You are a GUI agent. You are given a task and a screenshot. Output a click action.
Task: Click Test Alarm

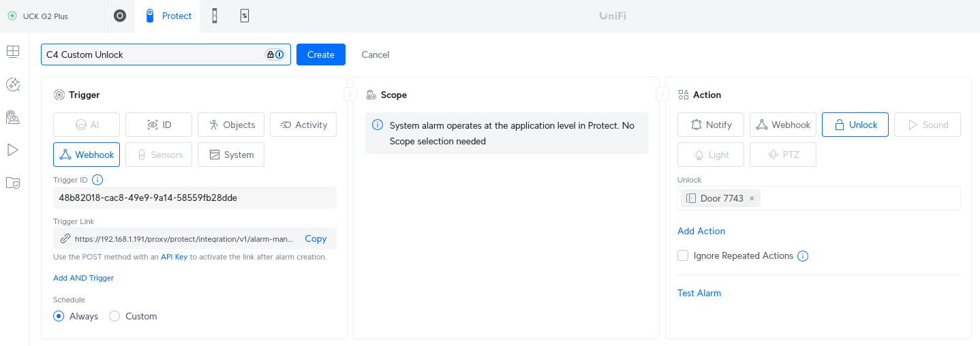pos(699,293)
